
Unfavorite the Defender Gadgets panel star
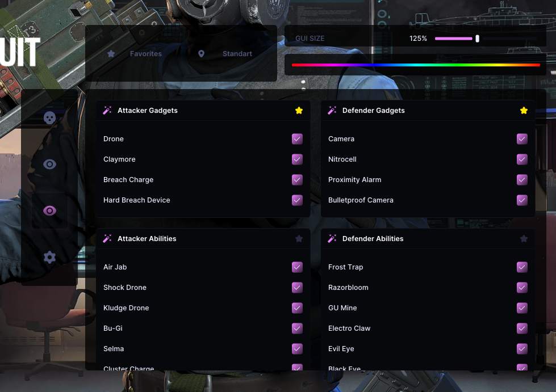tap(524, 111)
